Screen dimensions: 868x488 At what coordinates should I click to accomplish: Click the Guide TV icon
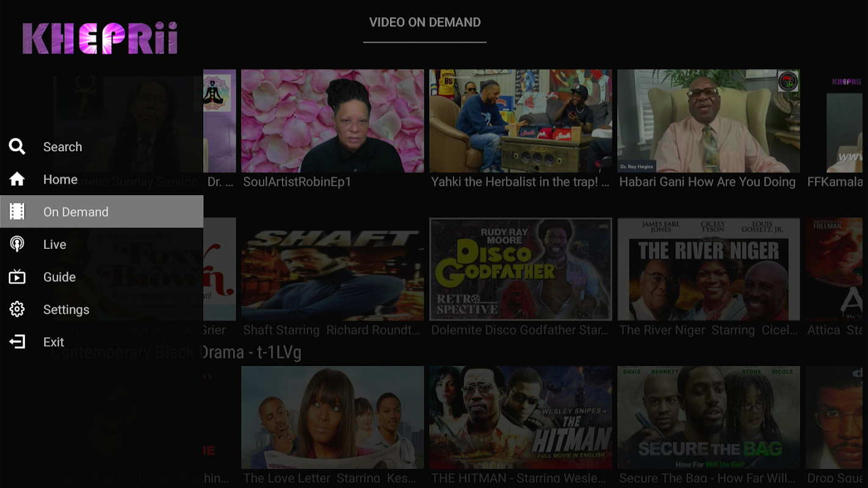click(x=17, y=277)
